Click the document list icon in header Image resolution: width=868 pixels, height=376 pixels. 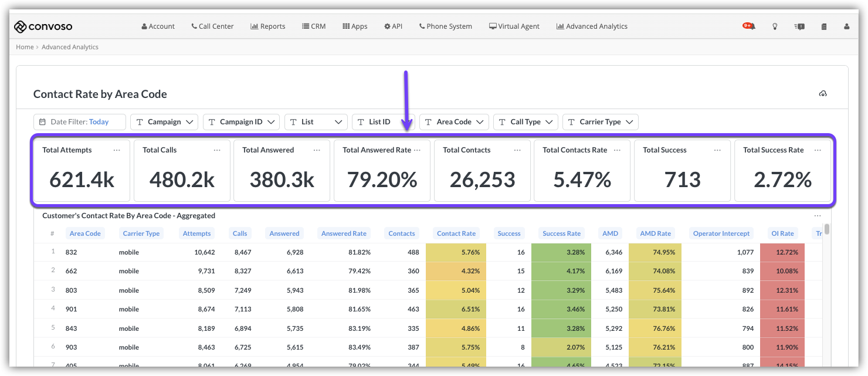click(824, 26)
